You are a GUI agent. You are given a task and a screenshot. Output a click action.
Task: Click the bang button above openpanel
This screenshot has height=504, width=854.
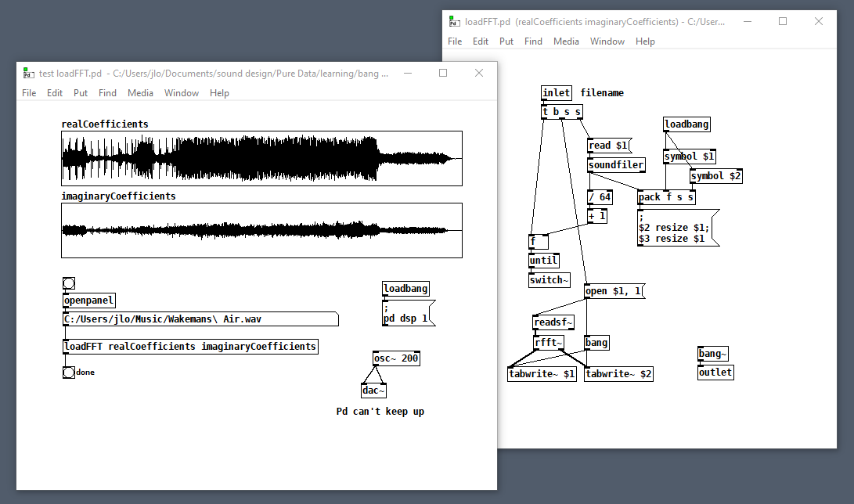(69, 283)
